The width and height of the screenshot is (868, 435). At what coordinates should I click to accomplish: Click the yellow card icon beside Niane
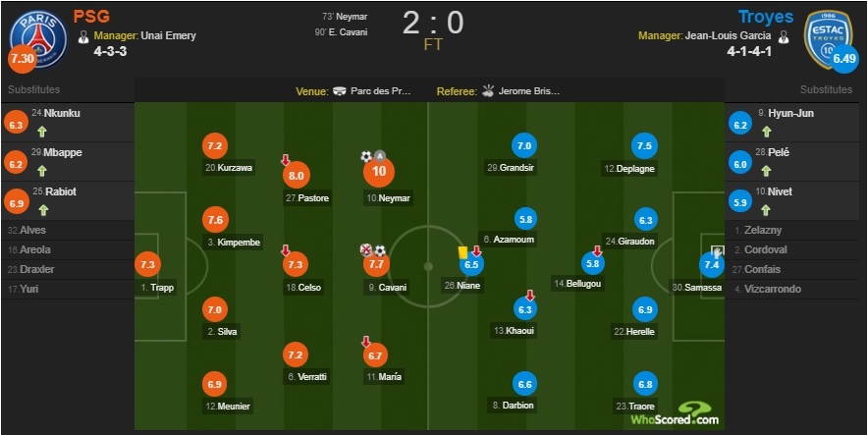(x=463, y=251)
